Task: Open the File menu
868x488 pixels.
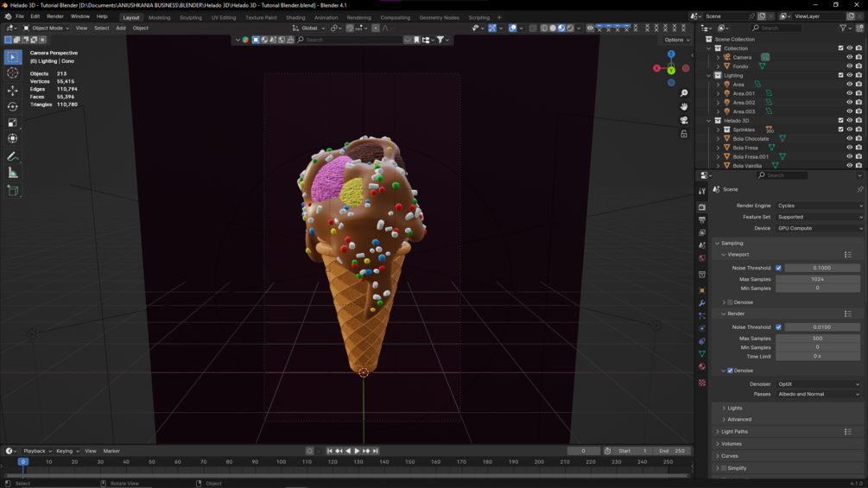Action: [x=19, y=16]
